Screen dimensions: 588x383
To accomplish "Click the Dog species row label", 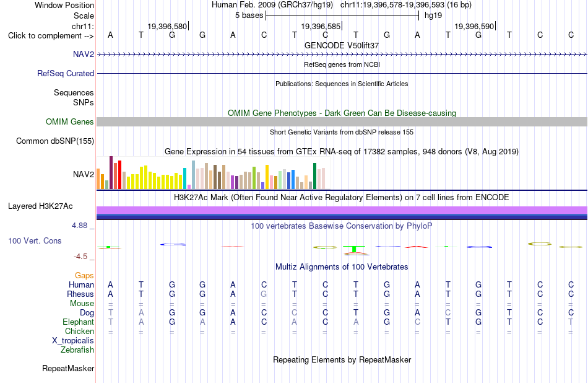I will tap(87, 313).
